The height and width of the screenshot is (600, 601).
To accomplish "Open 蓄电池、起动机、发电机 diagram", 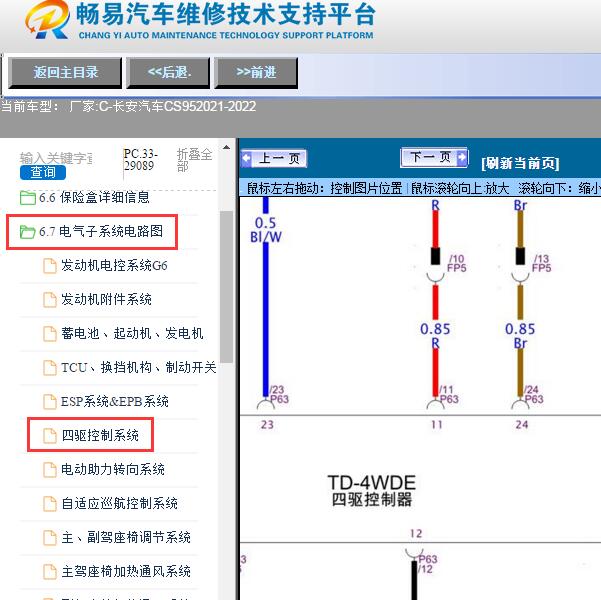I will point(132,333).
